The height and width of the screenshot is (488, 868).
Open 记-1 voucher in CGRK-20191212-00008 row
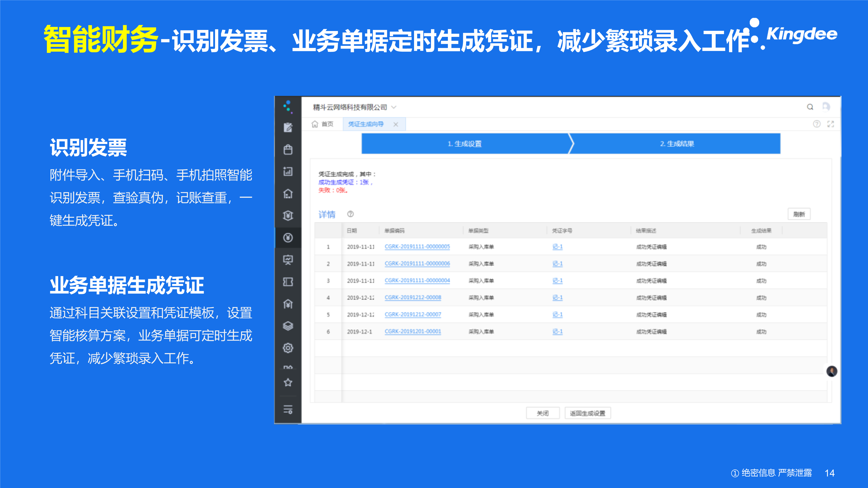click(557, 297)
